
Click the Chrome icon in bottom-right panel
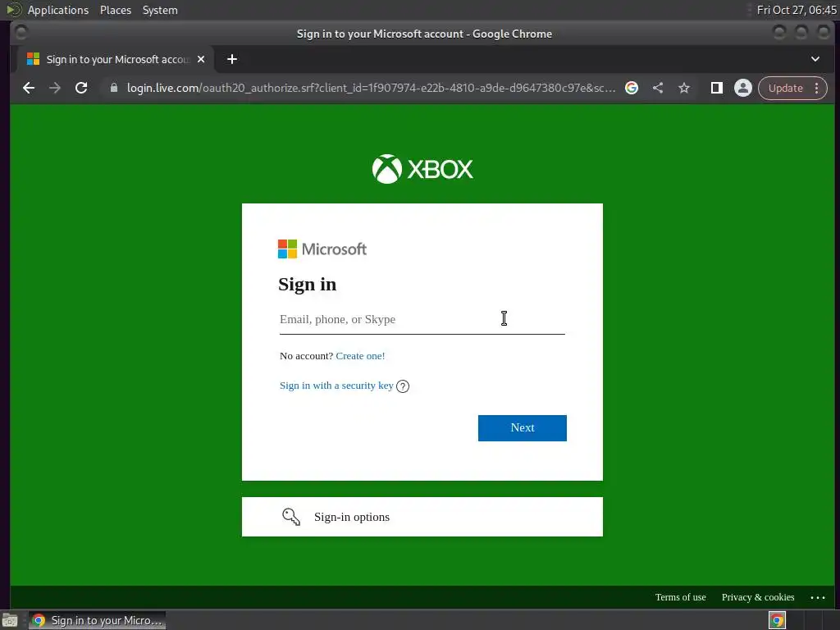coord(778,620)
